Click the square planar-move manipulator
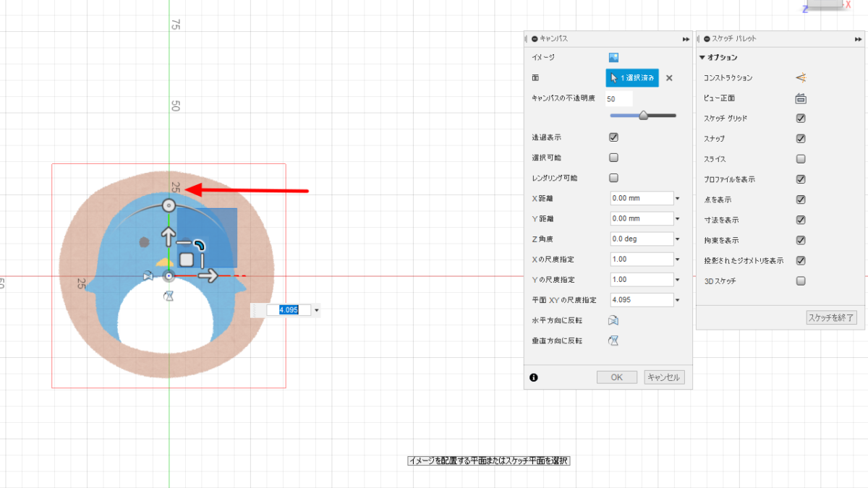The image size is (868, 488). click(x=187, y=259)
